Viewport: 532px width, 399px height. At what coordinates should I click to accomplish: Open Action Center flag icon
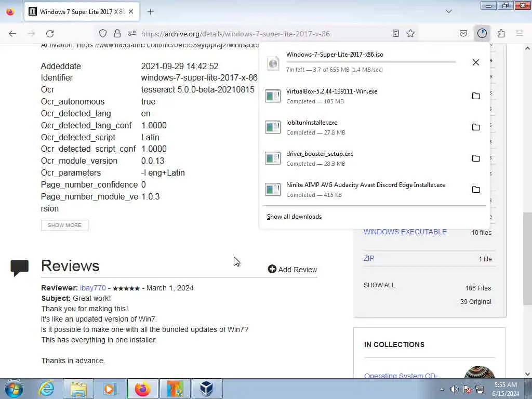coord(467,389)
